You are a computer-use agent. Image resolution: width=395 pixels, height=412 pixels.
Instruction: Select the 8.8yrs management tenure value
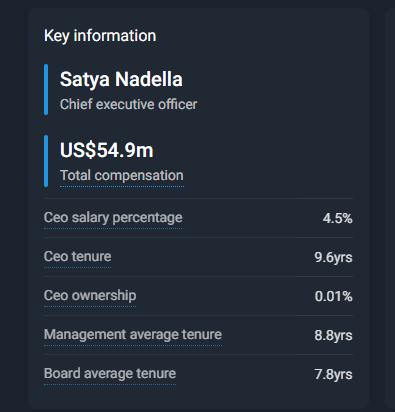(x=333, y=335)
